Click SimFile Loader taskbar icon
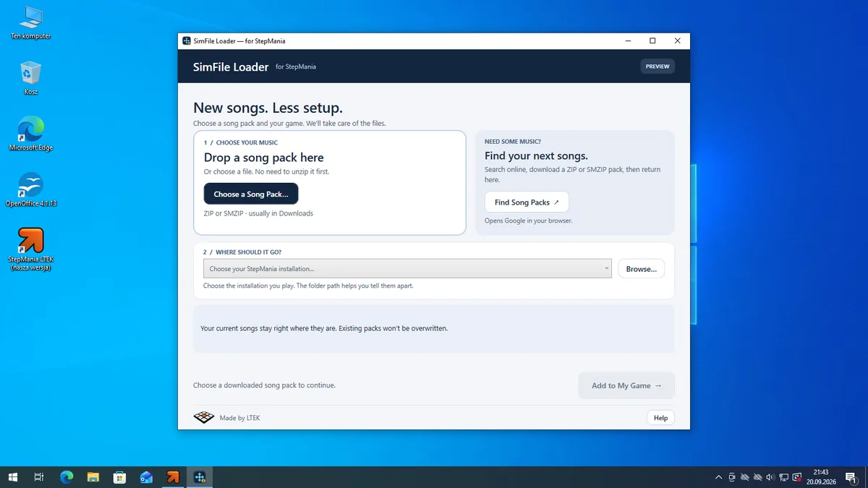This screenshot has height=488, width=868. pyautogui.click(x=200, y=477)
